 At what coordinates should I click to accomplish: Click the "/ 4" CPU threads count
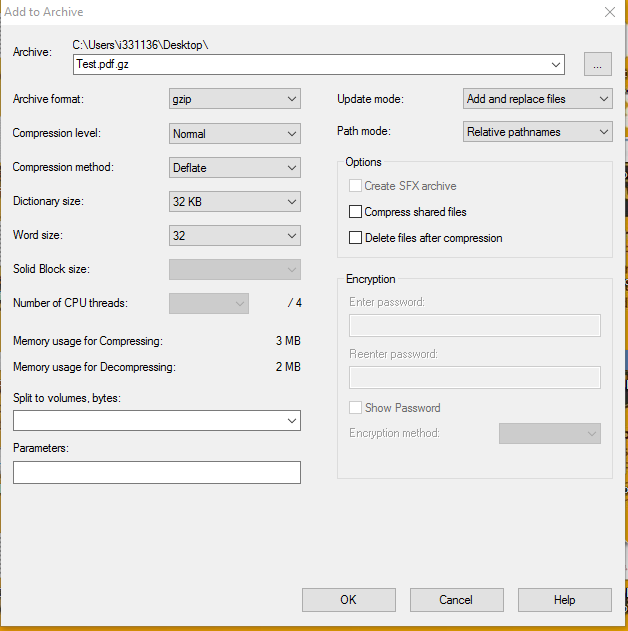pos(295,303)
